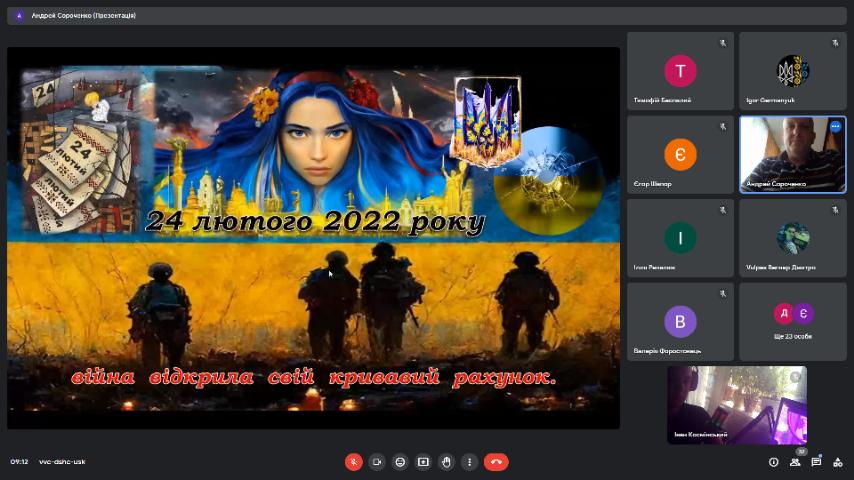Open the in-call chat messages

click(816, 462)
